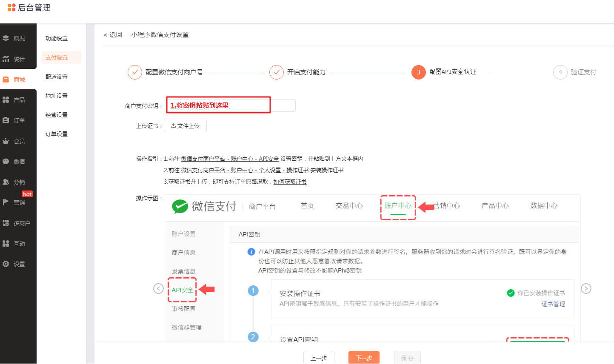Click the 文件上传 button
614x364 pixels.
point(185,126)
